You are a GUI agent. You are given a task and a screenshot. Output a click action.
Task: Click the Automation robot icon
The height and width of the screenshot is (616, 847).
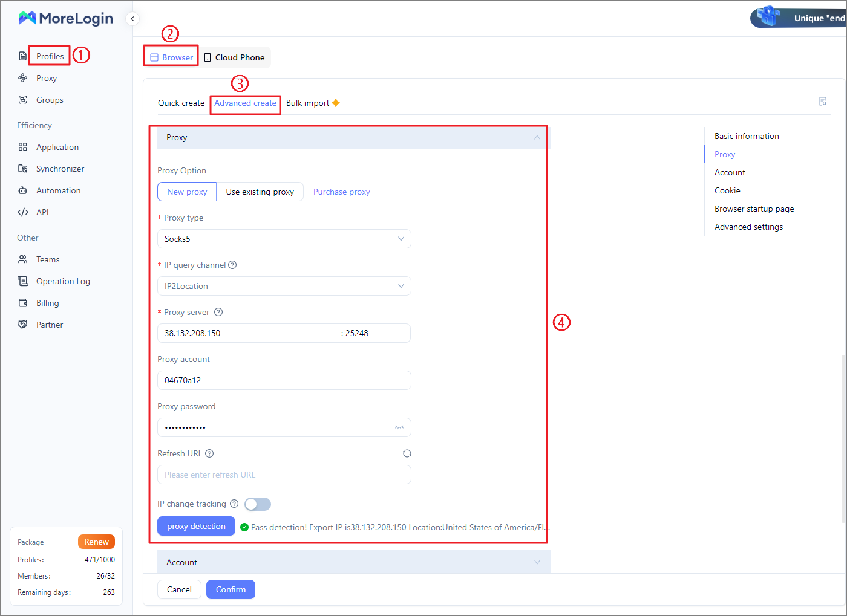22,190
